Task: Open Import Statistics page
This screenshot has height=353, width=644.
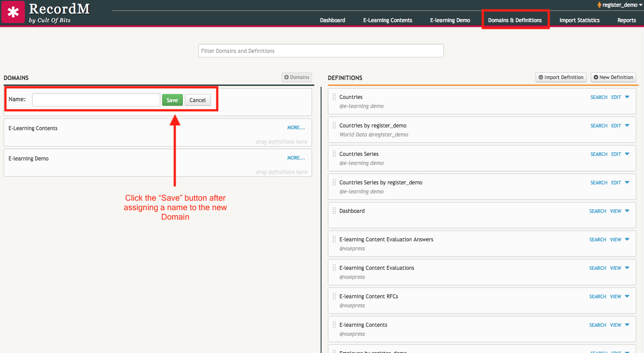Action: pyautogui.click(x=579, y=20)
